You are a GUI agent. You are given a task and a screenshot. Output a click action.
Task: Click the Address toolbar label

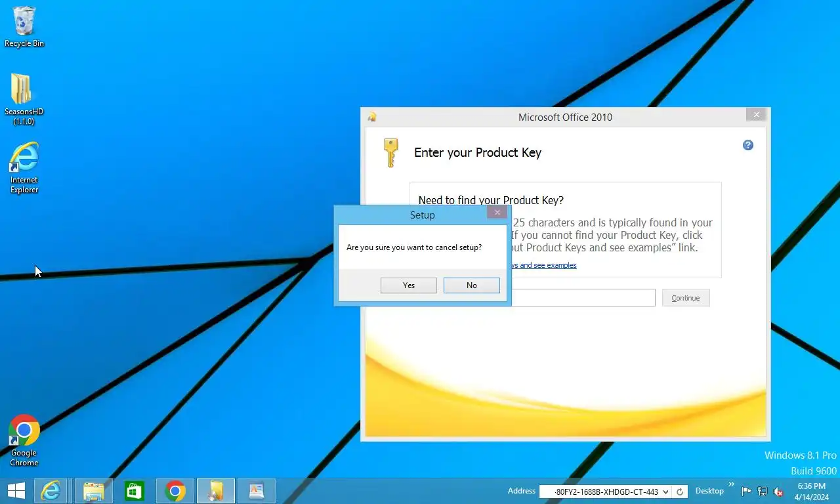(522, 491)
